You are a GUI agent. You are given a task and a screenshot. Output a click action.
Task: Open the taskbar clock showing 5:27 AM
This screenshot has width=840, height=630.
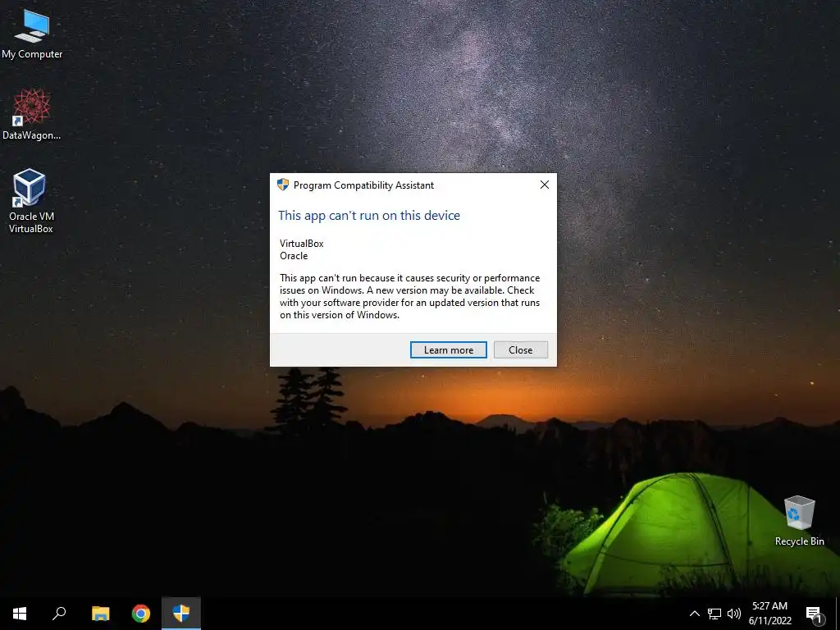pyautogui.click(x=769, y=614)
